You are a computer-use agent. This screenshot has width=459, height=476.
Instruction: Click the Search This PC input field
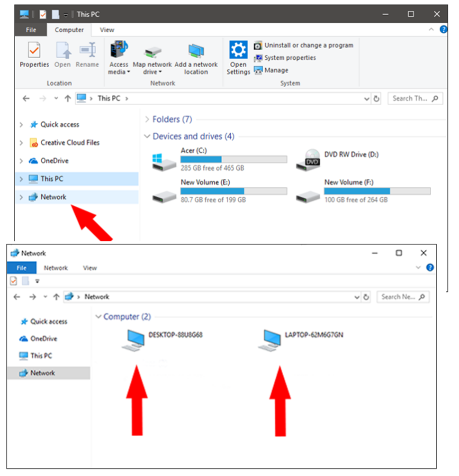point(414,98)
